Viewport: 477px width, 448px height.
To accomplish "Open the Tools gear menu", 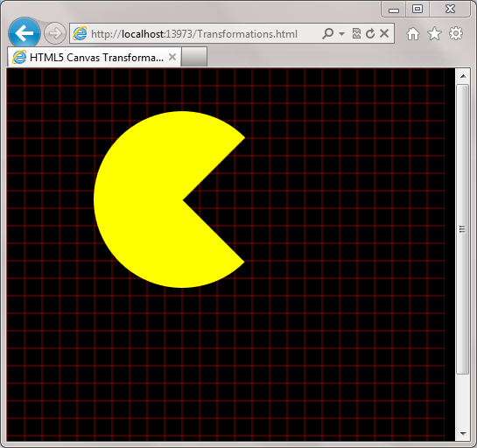I will (x=456, y=33).
